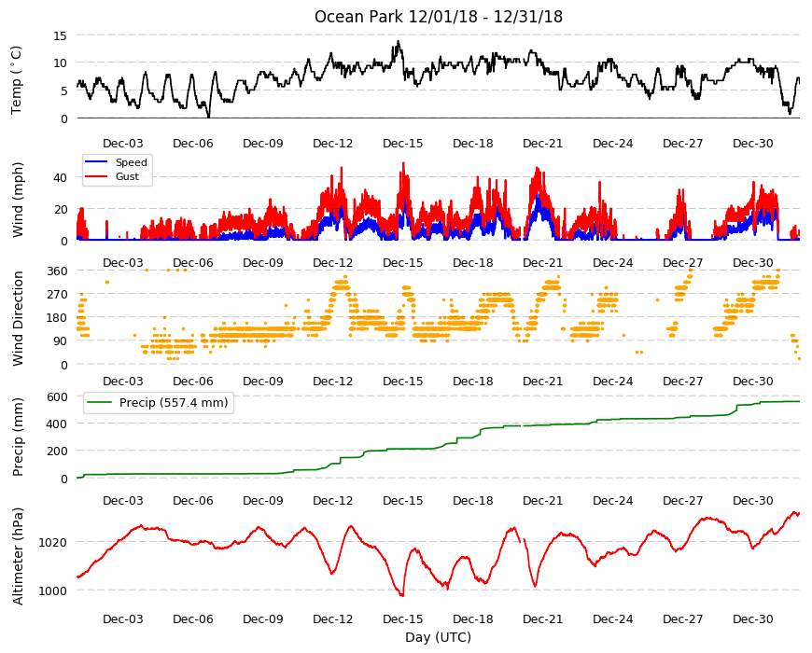Click the Day (UTC) x-axis label

[438, 637]
